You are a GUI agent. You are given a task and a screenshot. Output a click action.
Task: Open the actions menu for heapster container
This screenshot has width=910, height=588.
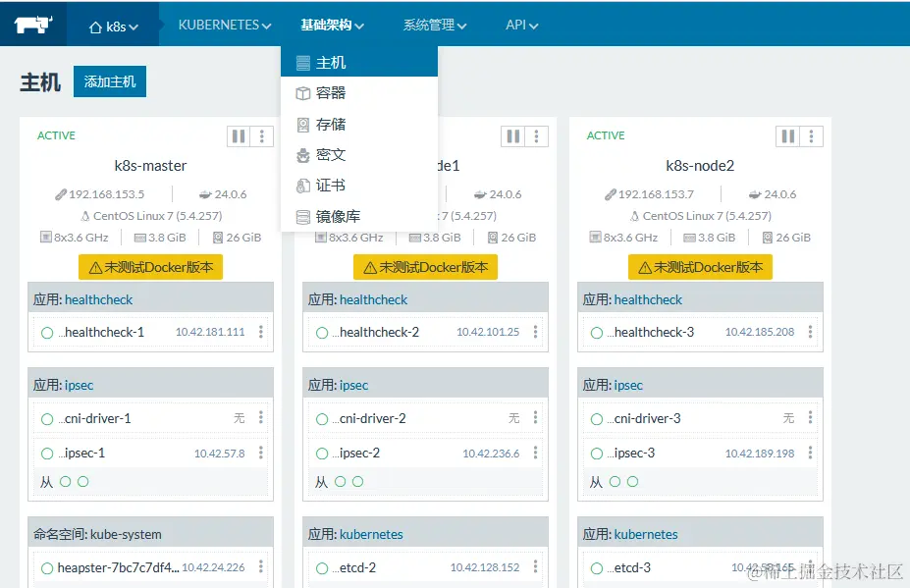[x=261, y=567]
